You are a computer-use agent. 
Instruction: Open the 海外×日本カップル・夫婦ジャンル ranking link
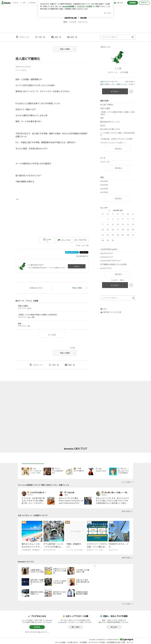(x=114, y=84)
